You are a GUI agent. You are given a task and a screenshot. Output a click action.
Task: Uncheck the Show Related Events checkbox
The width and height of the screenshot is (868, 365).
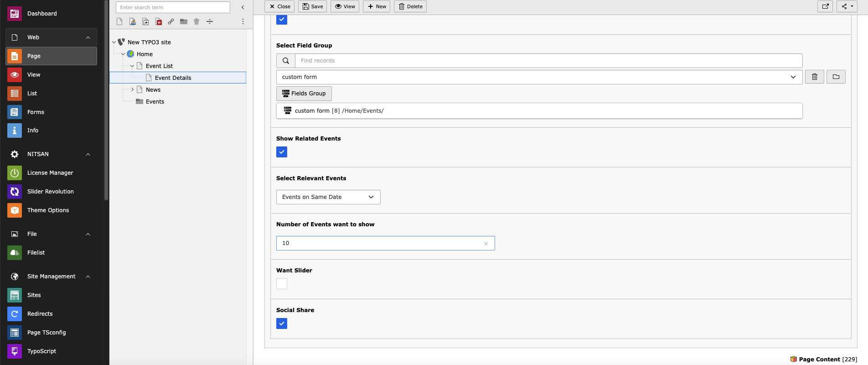point(282,152)
